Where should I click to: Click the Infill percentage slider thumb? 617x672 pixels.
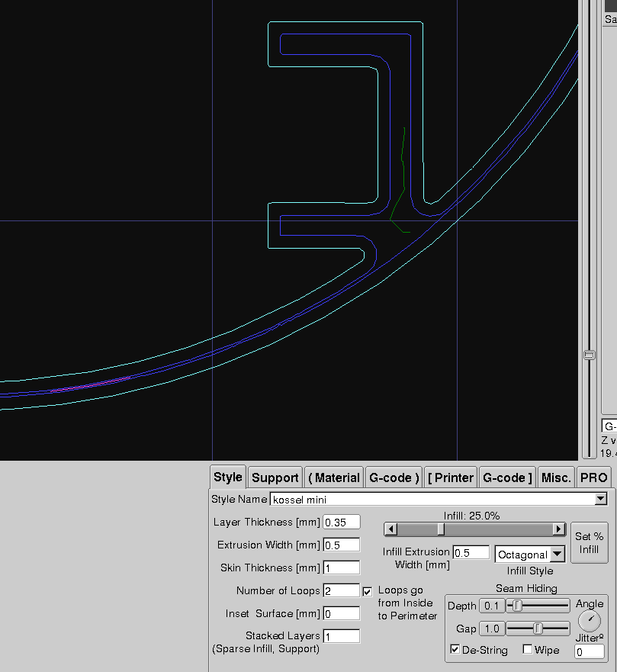pos(441,529)
